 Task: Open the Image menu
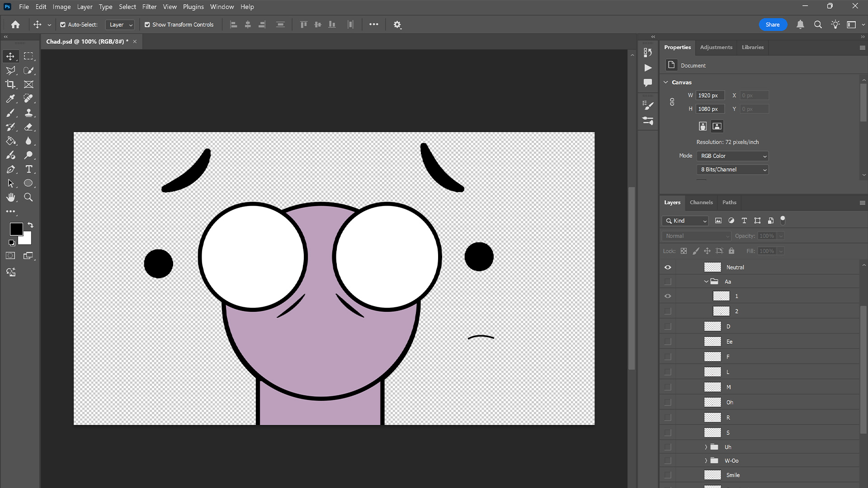pos(61,7)
